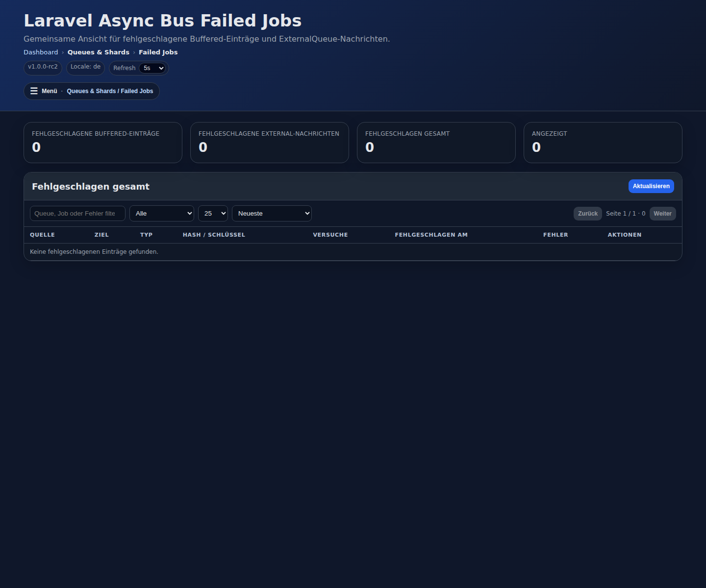Click the Fehlgeschlagen am column header
This screenshot has width=706, height=588.
(431, 235)
